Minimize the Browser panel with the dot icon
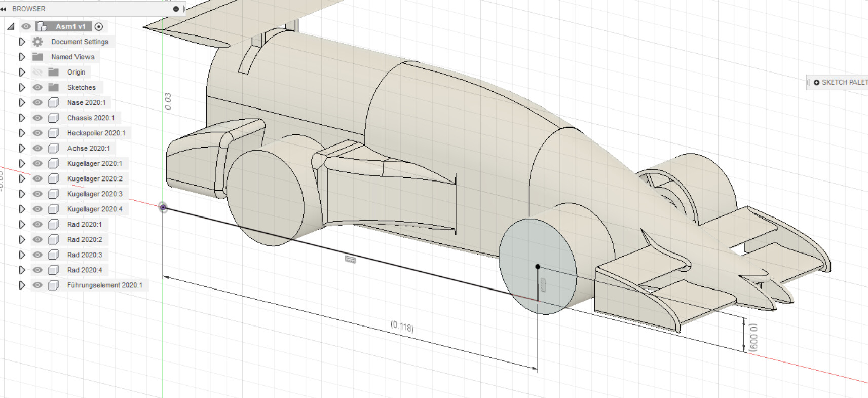Image resolution: width=868 pixels, height=398 pixels. pyautogui.click(x=176, y=9)
